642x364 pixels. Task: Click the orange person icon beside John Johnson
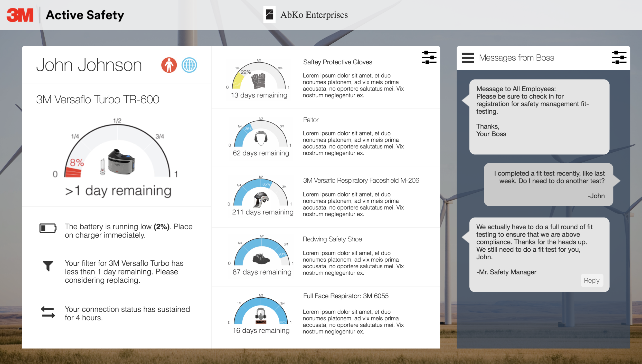coord(169,65)
